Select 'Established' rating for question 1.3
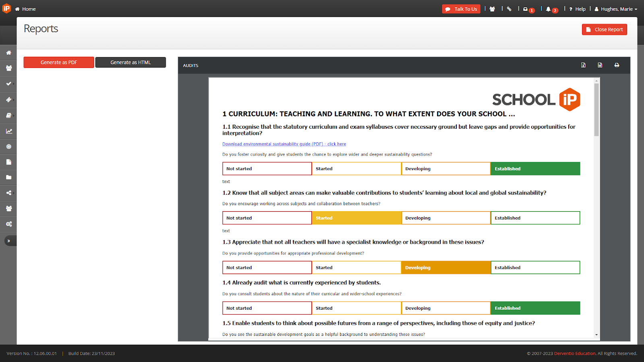 point(535,268)
